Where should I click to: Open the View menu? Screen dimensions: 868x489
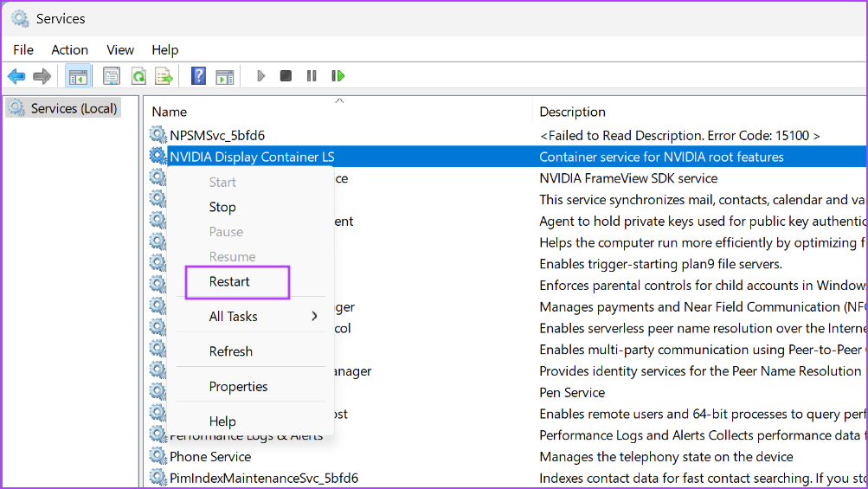tap(120, 50)
